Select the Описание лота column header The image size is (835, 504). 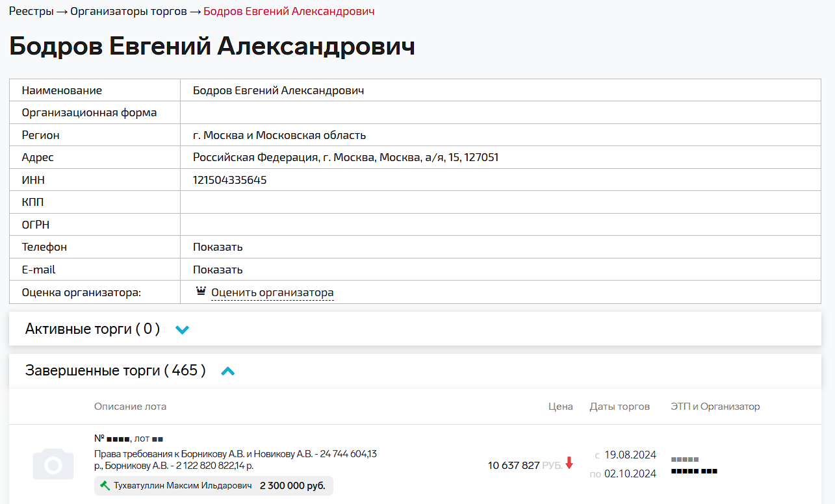(x=130, y=407)
